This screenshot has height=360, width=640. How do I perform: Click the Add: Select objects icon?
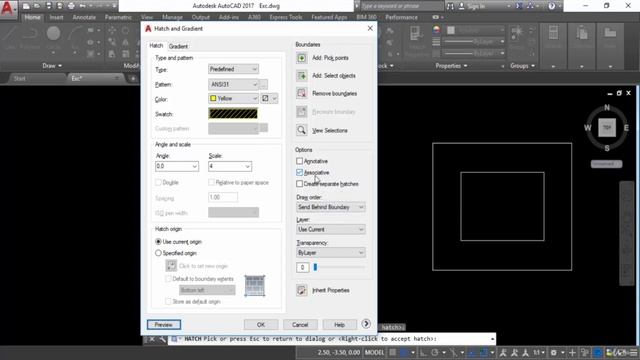[x=302, y=76]
